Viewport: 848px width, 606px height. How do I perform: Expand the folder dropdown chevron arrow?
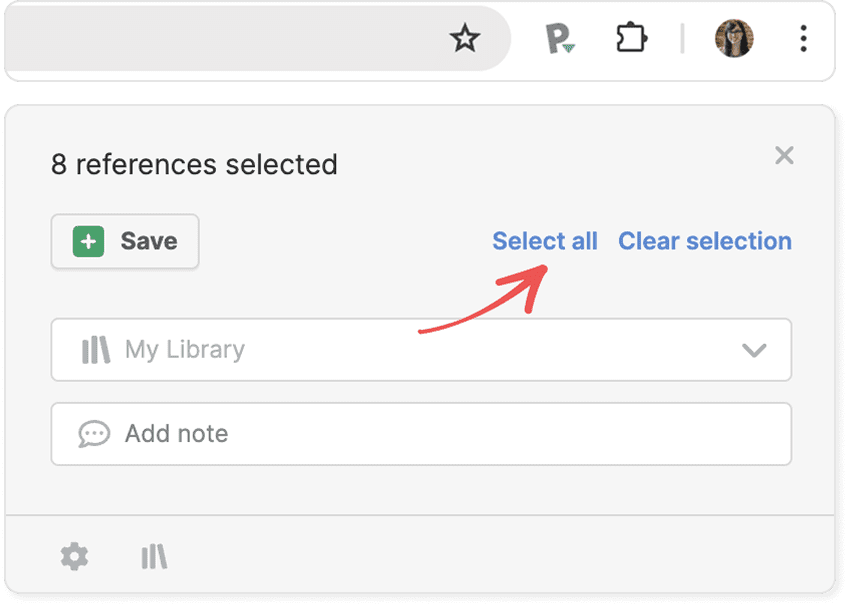(754, 350)
